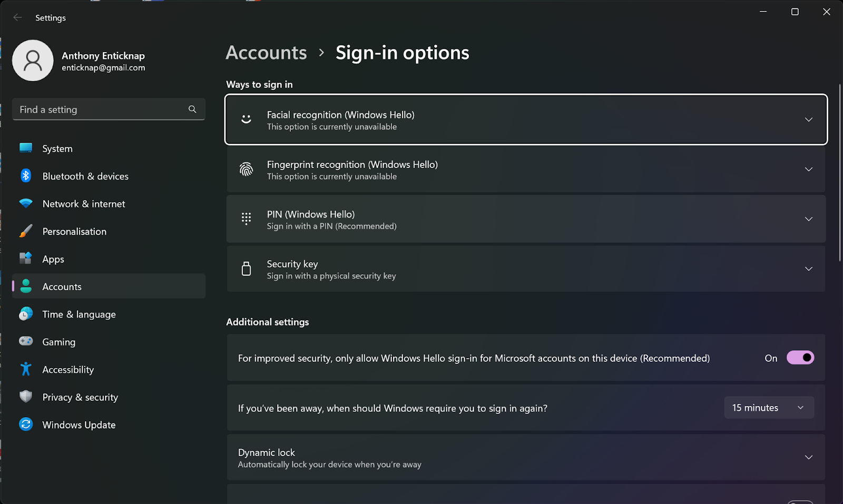Click the Find a setting search box

pos(109,109)
